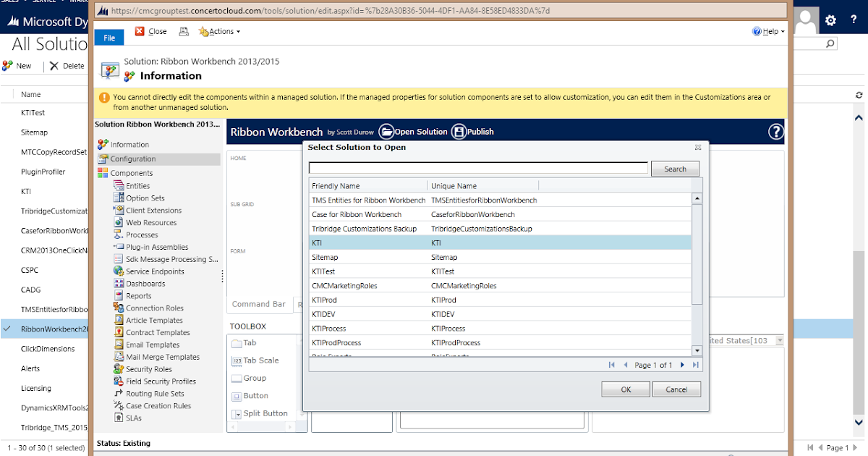Click the print icon in the toolbar
This screenshot has width=868, height=456.
[184, 31]
